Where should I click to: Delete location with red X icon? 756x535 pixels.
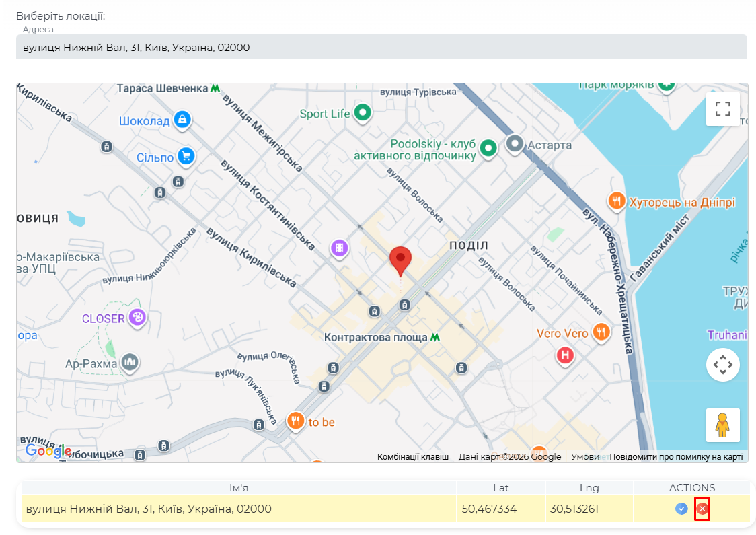point(702,509)
